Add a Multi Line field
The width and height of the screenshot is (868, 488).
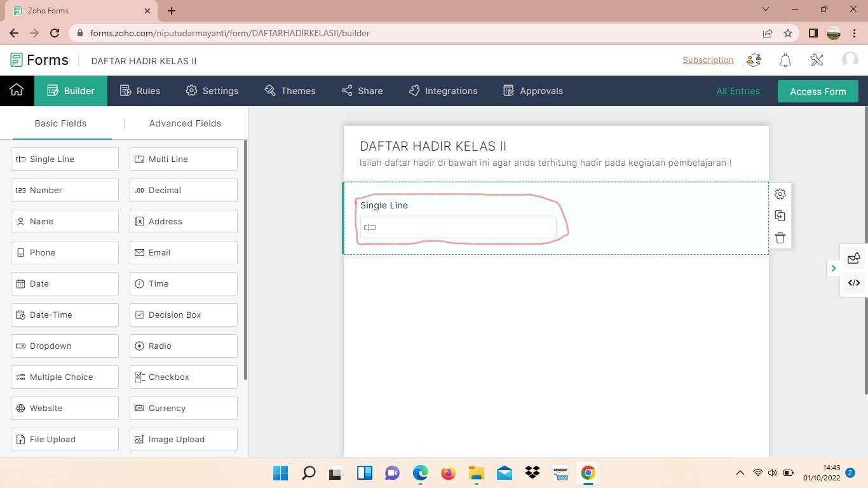(184, 159)
